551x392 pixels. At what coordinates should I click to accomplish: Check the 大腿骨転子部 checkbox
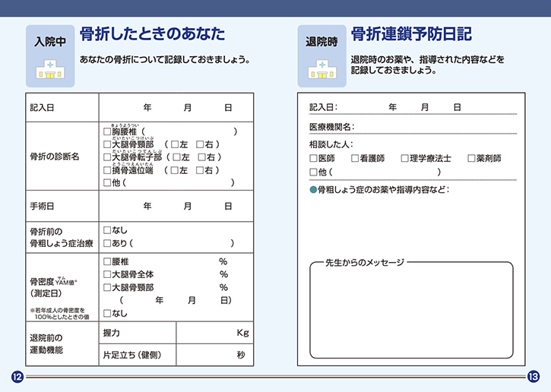[x=107, y=157]
